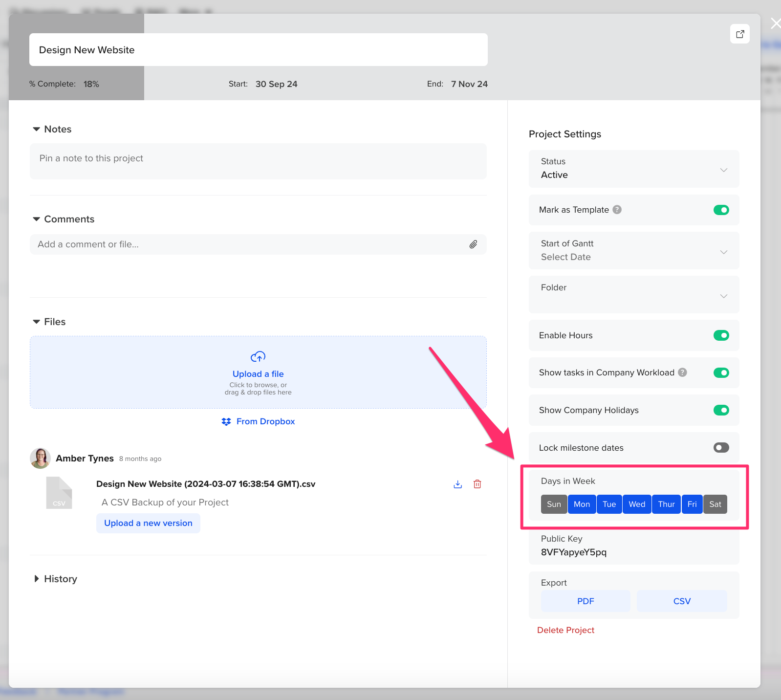Turn off Enable Hours toggle

coord(721,335)
